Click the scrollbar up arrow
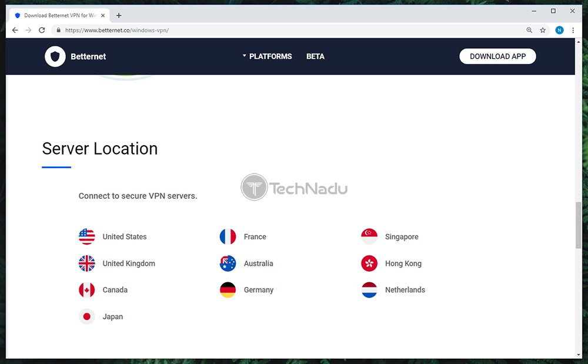 (x=579, y=42)
